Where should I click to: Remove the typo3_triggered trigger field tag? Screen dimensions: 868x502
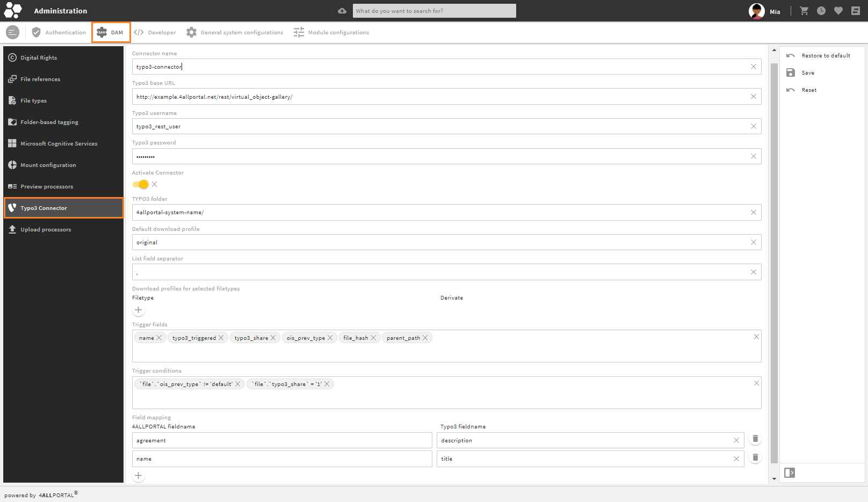tap(221, 338)
